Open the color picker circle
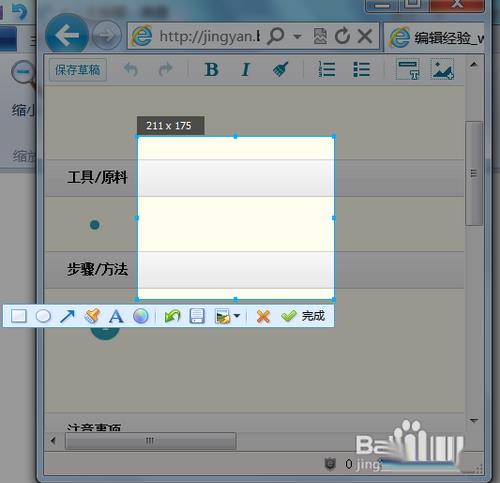500x483 pixels. (141, 316)
